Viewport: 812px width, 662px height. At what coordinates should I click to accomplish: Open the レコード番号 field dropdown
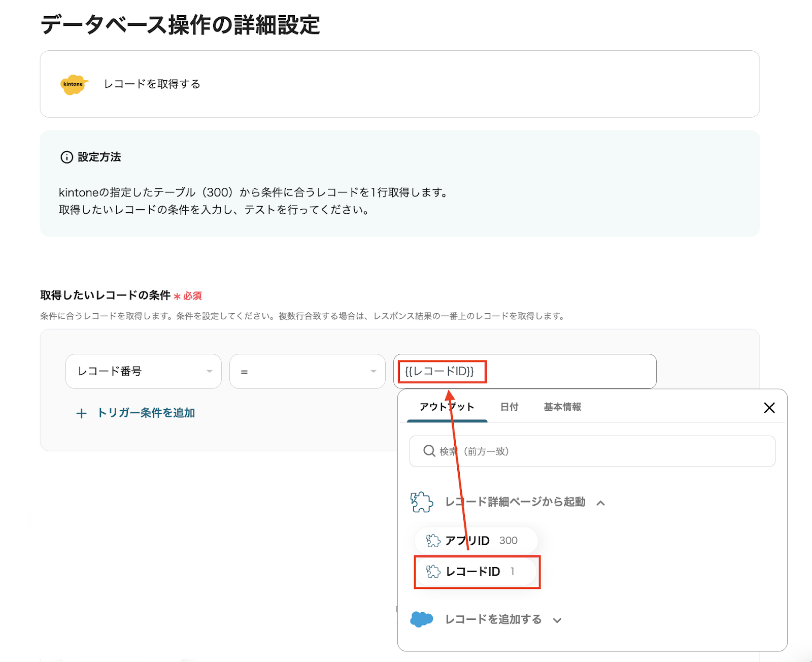[x=144, y=372]
